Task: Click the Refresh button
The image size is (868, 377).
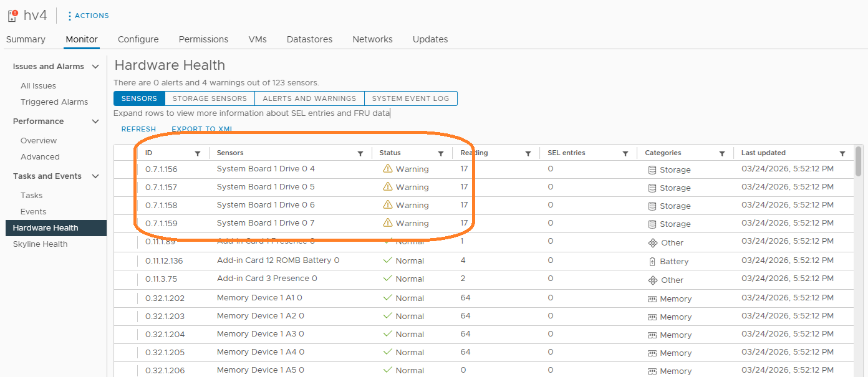Action: [138, 129]
